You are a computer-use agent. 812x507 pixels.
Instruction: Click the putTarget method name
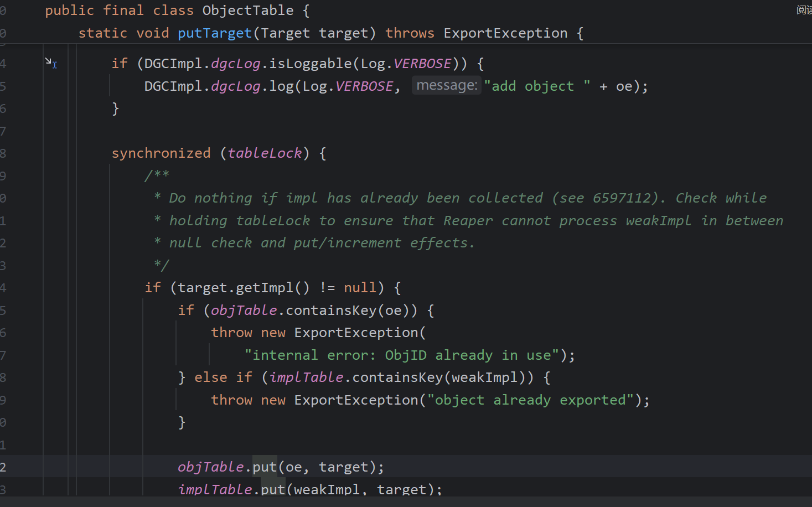click(215, 33)
